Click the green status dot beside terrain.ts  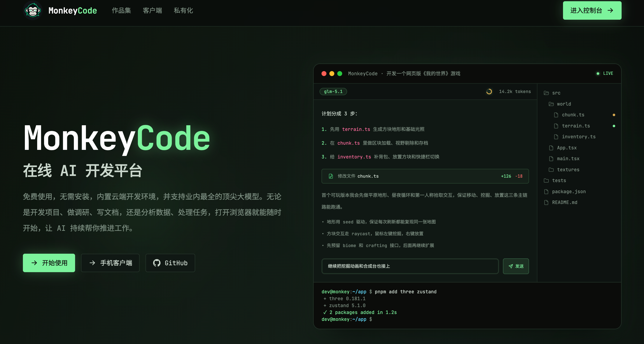[x=614, y=126]
